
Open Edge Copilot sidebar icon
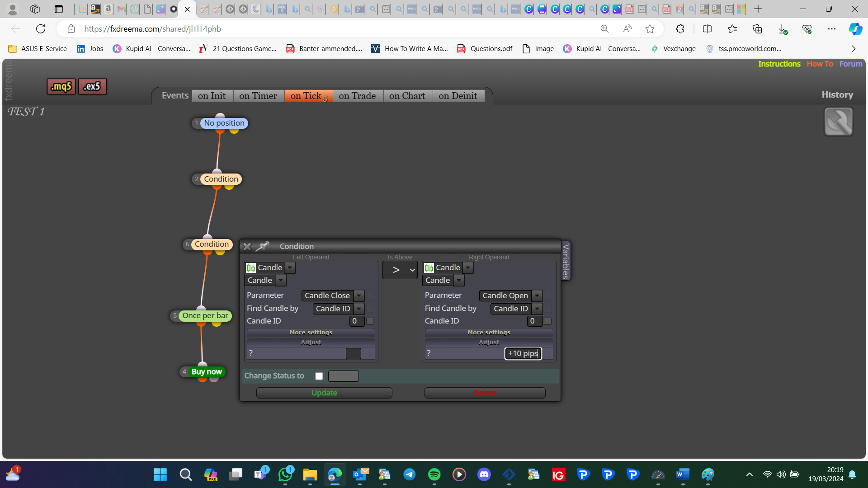(855, 29)
